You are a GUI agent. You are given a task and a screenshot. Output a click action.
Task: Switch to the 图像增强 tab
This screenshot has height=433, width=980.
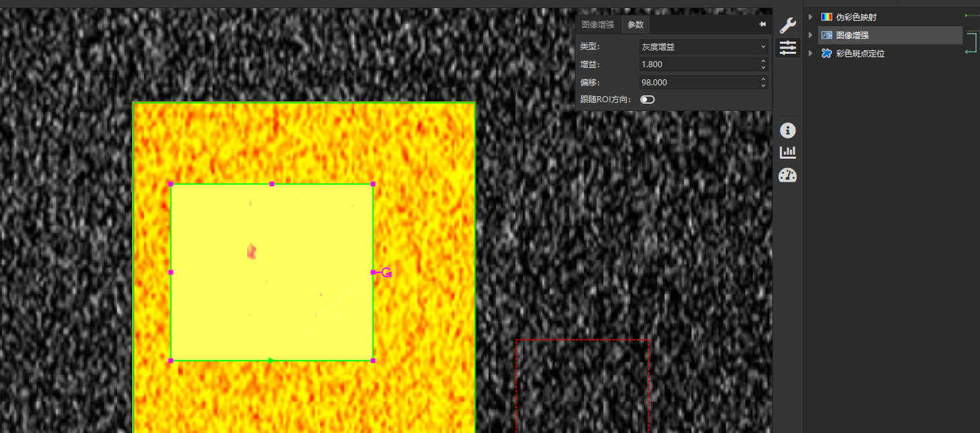coord(598,24)
